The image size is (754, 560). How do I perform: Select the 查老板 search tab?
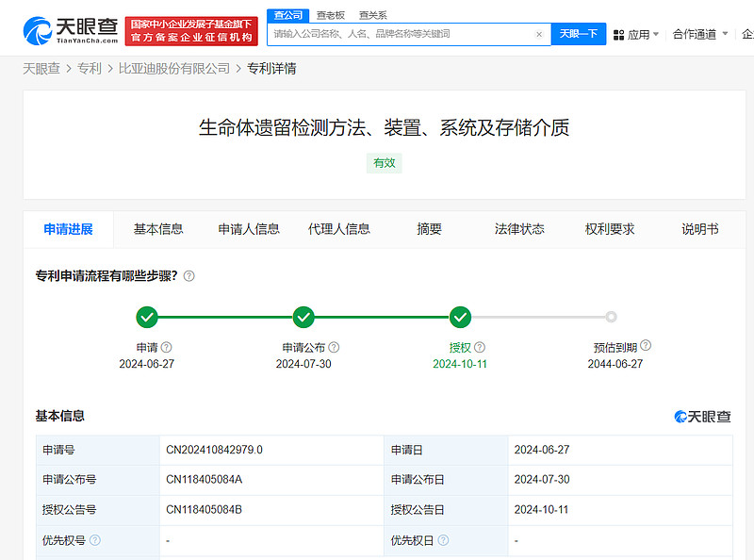pyautogui.click(x=331, y=15)
